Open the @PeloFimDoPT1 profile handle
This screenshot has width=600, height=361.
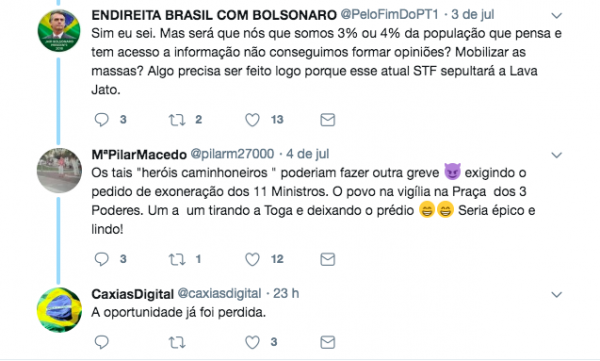pos(390,15)
